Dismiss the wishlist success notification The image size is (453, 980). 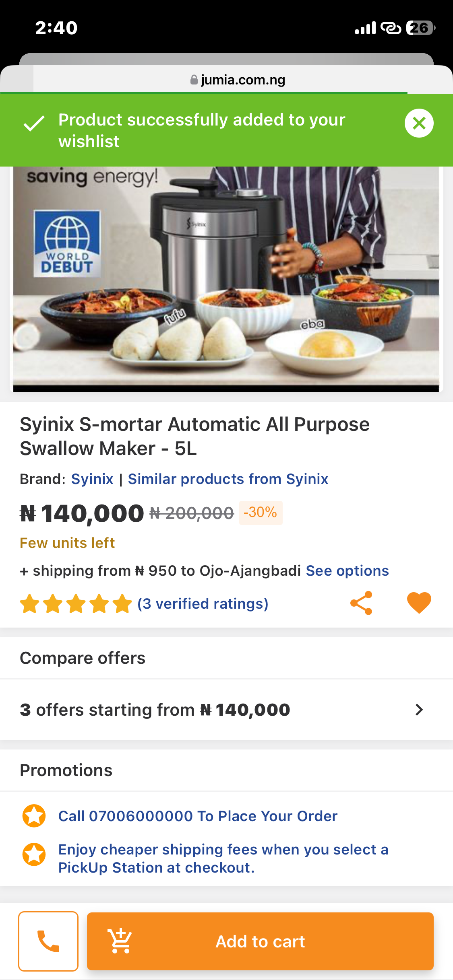click(x=419, y=123)
